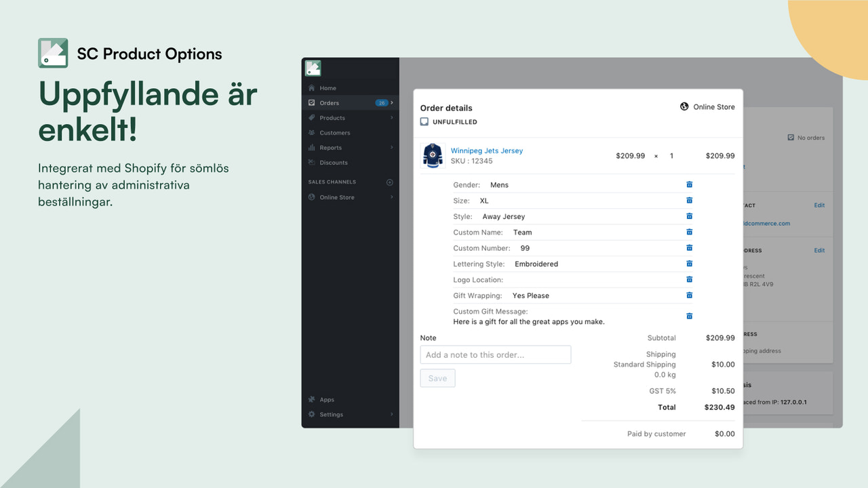Expand the Products chevron
868x488 pixels.
pos(392,118)
